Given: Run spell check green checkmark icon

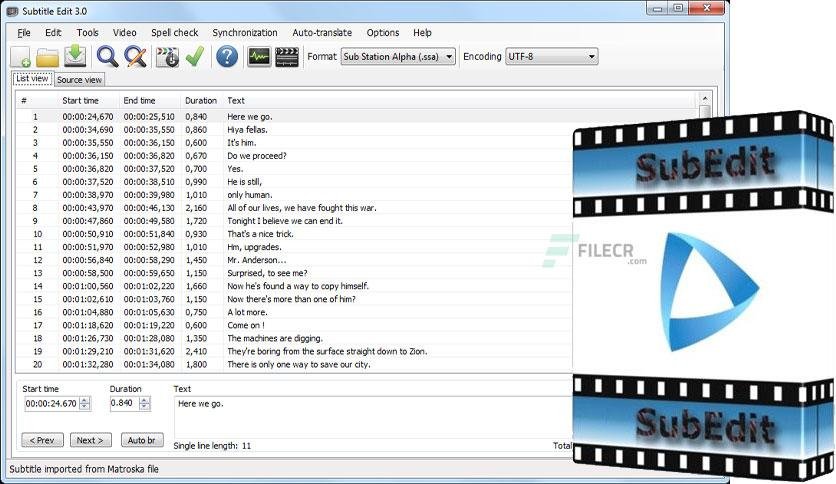Looking at the screenshot, I should coord(195,57).
